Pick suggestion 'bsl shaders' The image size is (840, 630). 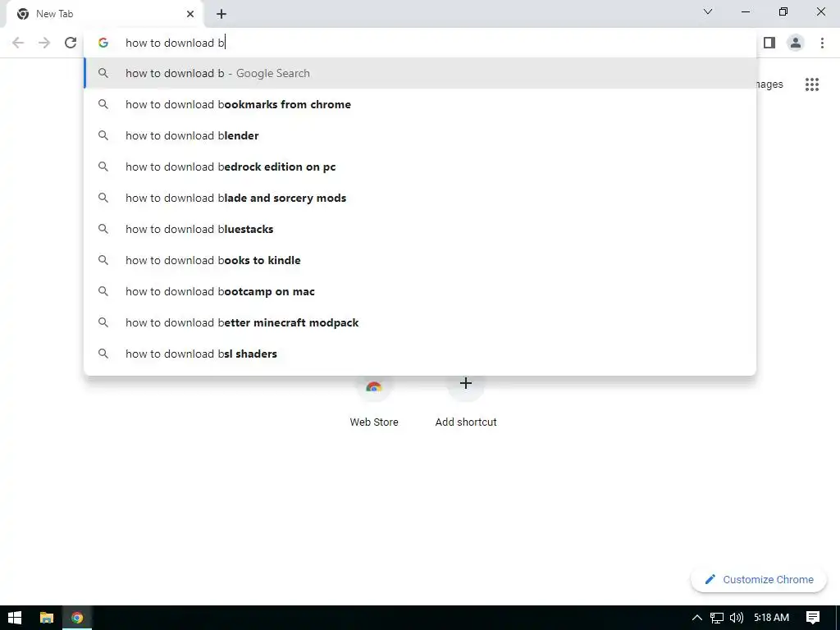pos(421,354)
